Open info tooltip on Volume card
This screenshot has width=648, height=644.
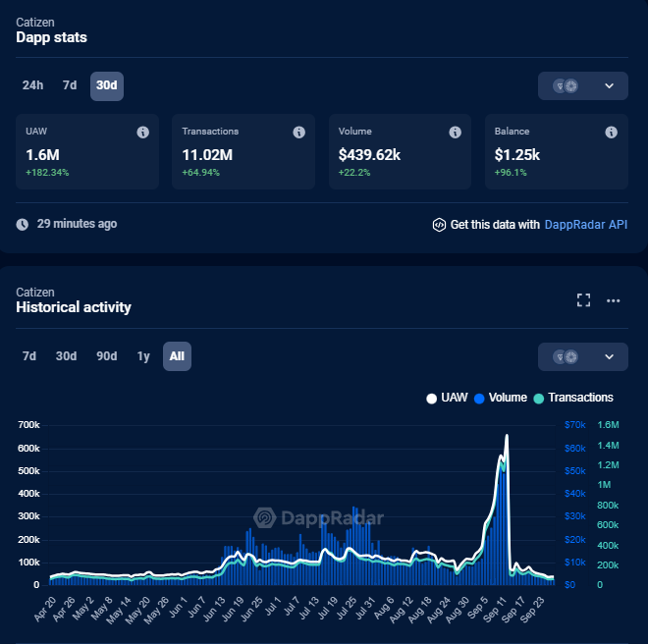tap(455, 133)
